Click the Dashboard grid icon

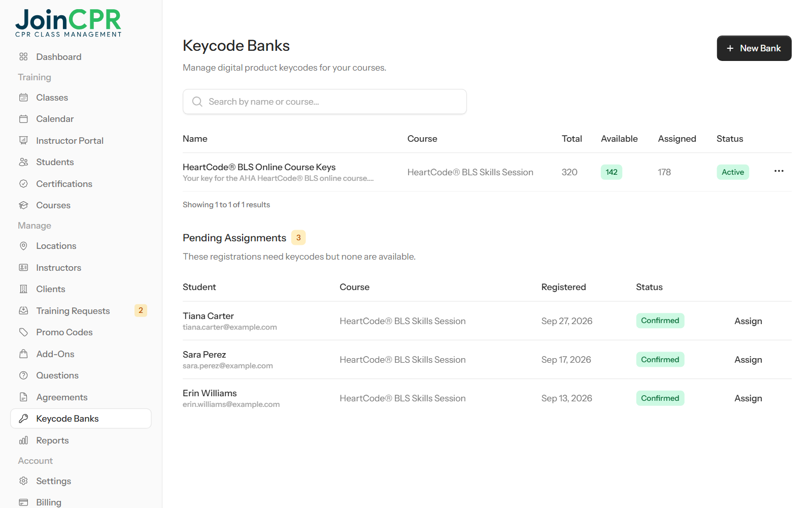pos(23,56)
